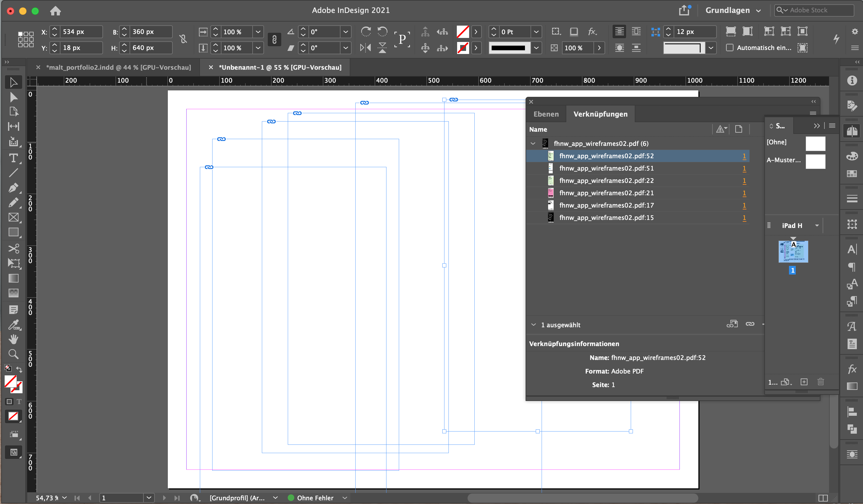This screenshot has height=504, width=863.
Task: Activate the Scissors tool
Action: click(x=14, y=249)
